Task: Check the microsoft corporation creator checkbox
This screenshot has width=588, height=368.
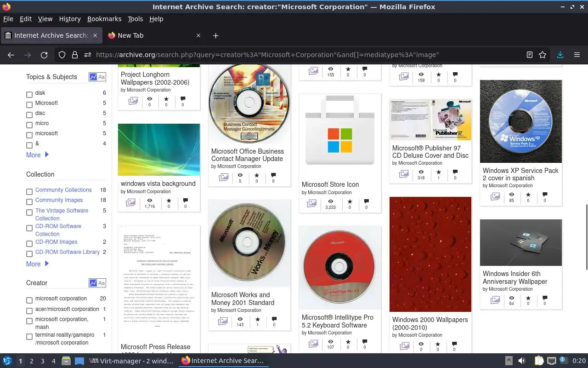Action: (x=29, y=300)
